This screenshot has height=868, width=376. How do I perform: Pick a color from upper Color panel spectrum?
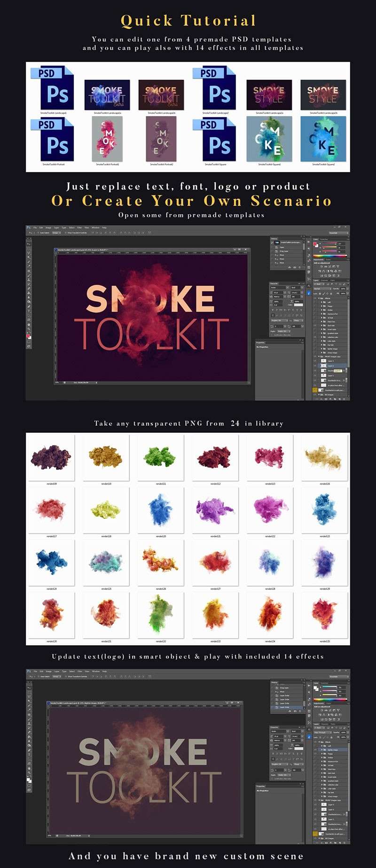coord(330,256)
